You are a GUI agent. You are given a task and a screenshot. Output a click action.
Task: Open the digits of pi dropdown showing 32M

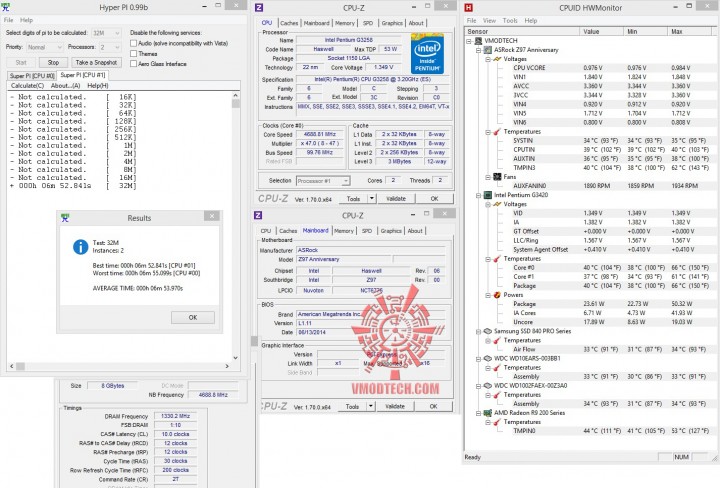106,33
